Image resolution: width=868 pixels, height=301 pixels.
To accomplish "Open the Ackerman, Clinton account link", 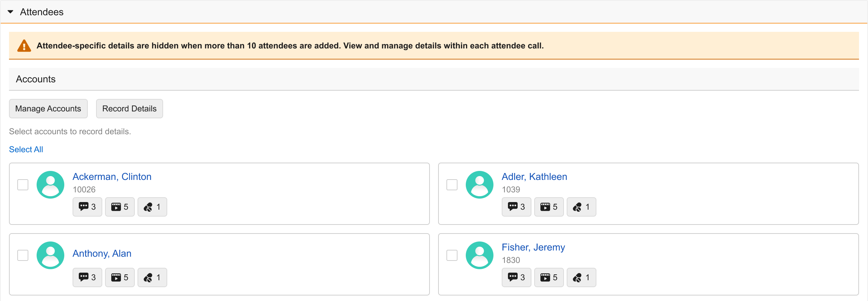I will click(112, 177).
